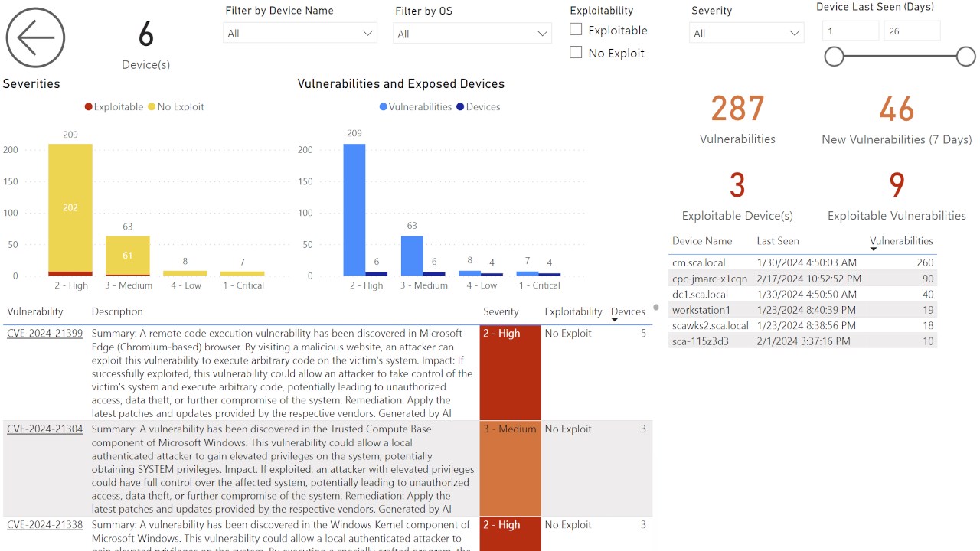Open the Severity filter dropdown

pos(747,33)
